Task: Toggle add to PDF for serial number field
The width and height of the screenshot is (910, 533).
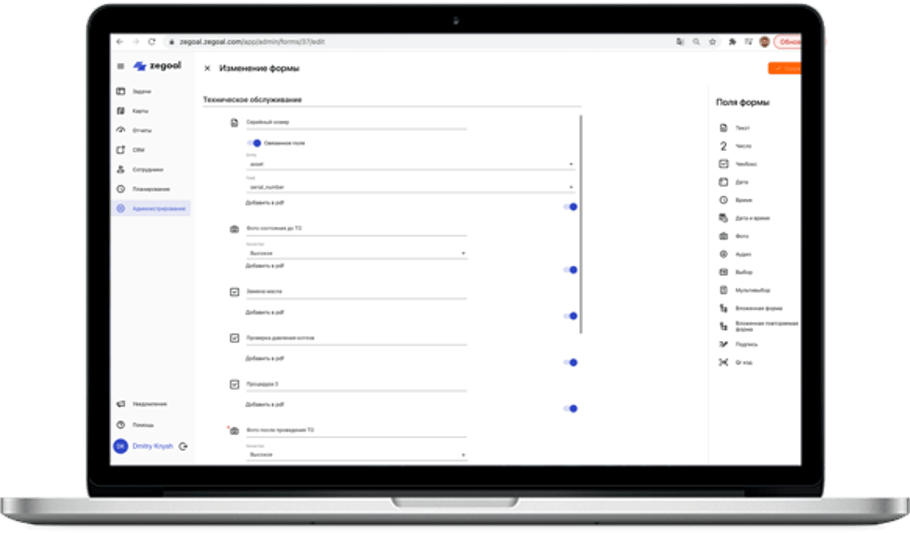Action: (571, 207)
